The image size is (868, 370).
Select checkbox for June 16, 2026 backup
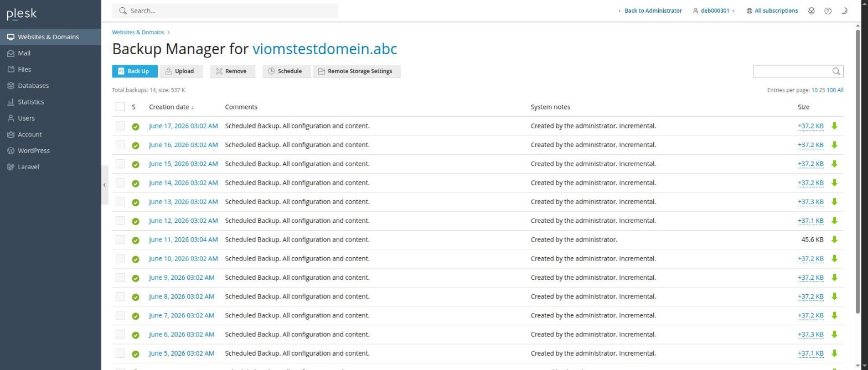(120, 145)
